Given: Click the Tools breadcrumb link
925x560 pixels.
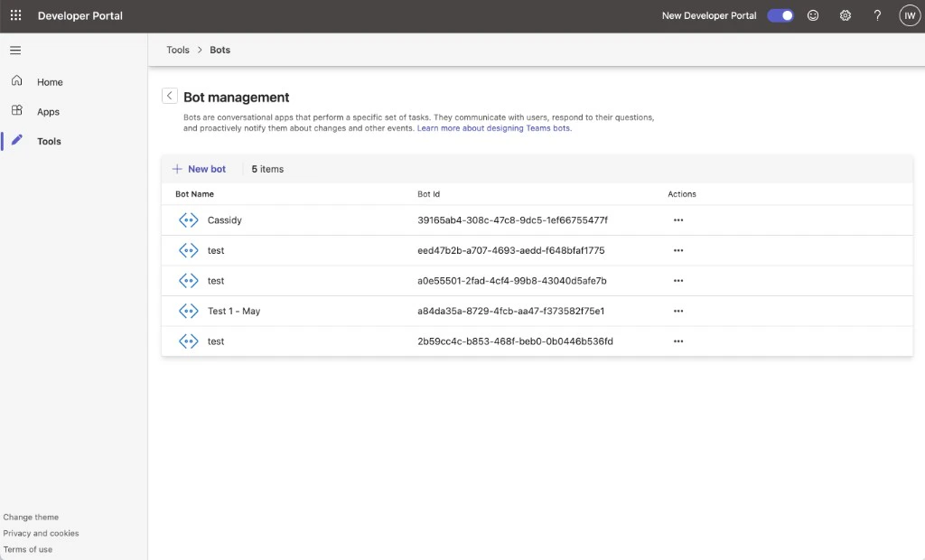Looking at the screenshot, I should [x=178, y=50].
